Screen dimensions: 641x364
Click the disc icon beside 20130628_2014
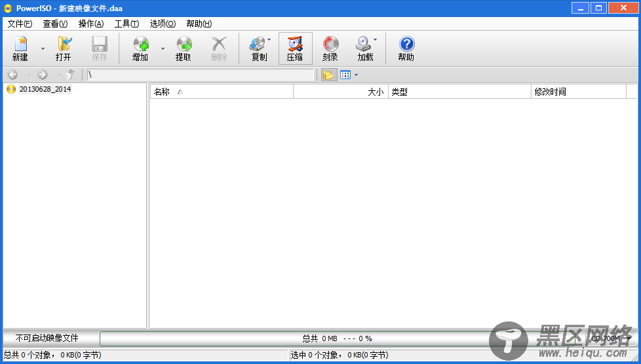click(x=11, y=89)
